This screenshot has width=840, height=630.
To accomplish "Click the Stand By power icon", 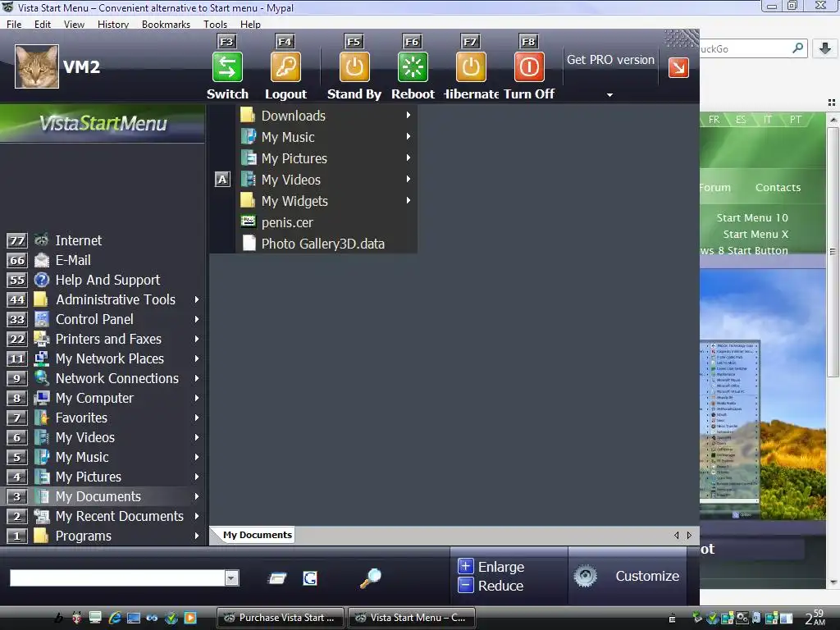I will pyautogui.click(x=354, y=67).
